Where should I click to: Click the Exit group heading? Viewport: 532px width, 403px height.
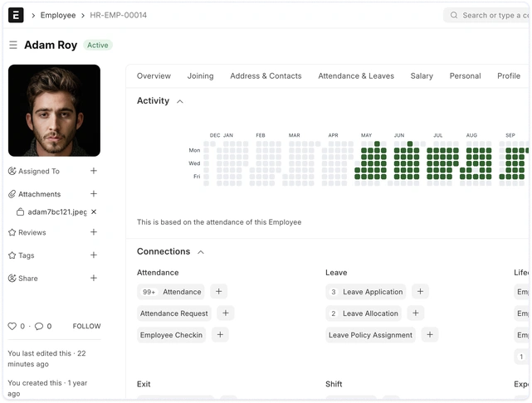[144, 384]
